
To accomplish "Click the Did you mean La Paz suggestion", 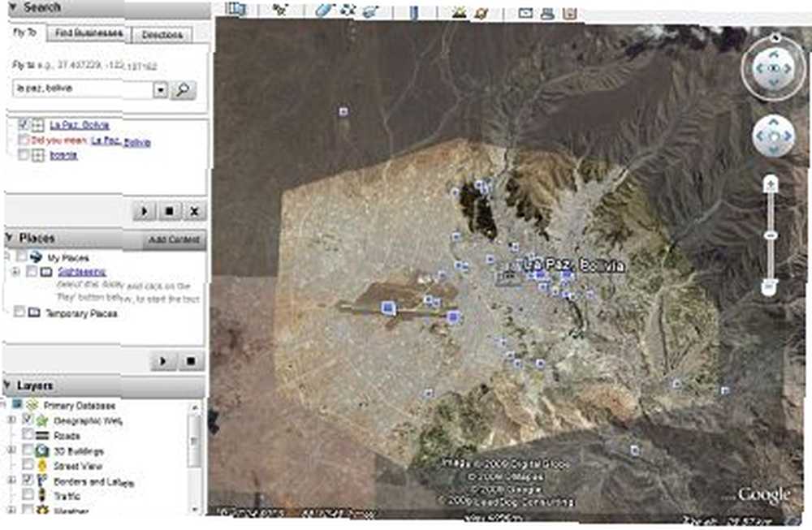I will [121, 141].
